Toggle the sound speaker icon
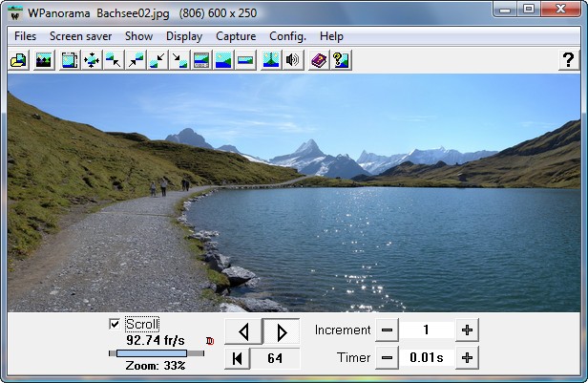Viewport: 588px width, 383px height. click(x=293, y=60)
